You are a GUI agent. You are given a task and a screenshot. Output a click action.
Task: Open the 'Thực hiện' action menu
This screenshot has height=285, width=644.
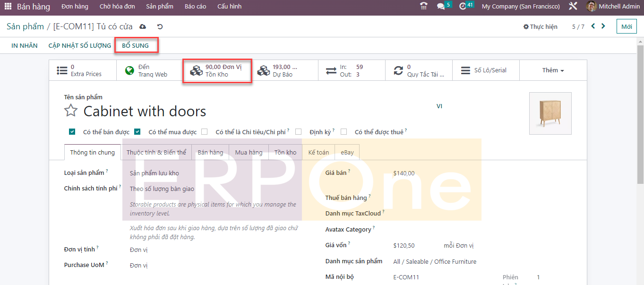click(x=541, y=27)
